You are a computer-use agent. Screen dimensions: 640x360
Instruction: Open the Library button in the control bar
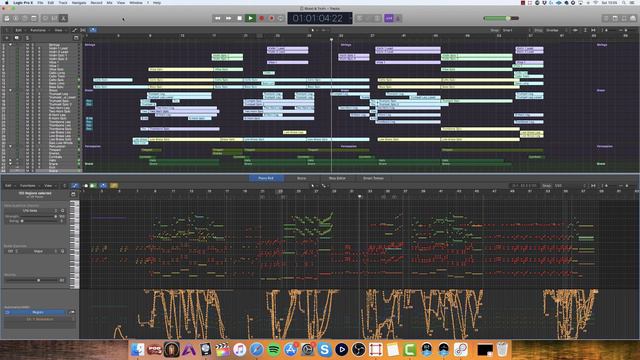tap(7, 18)
